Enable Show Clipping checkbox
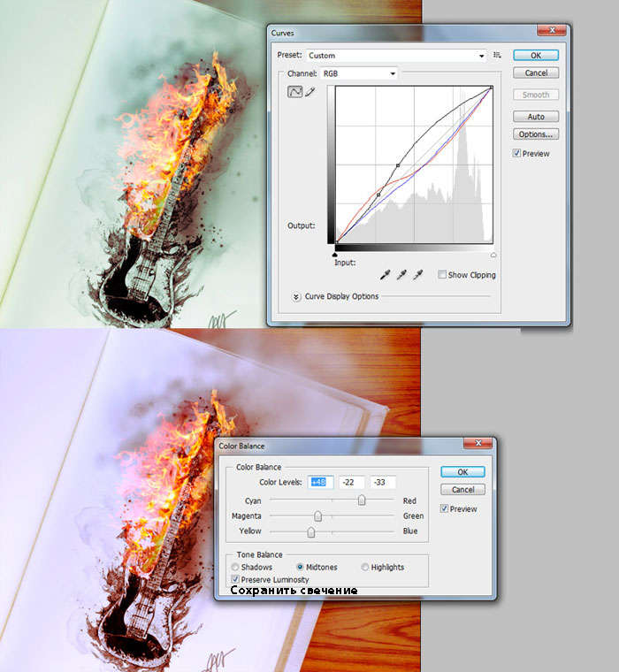The height and width of the screenshot is (672, 619). click(442, 274)
